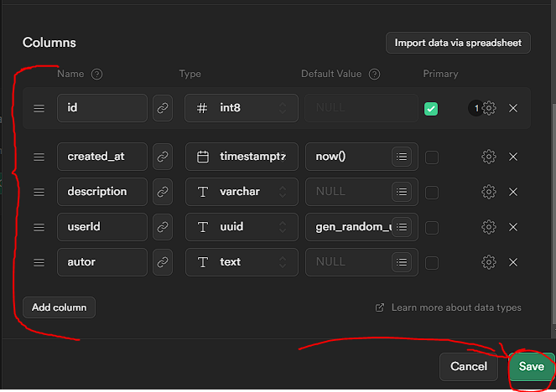Click the created_at name input field
This screenshot has height=392, width=556.
(102, 157)
